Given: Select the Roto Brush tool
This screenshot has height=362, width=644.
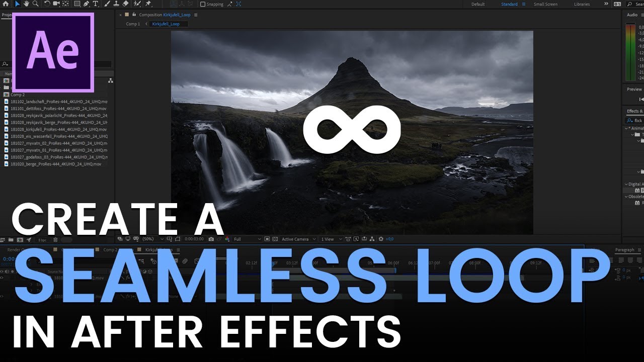Looking at the screenshot, I should [137, 4].
